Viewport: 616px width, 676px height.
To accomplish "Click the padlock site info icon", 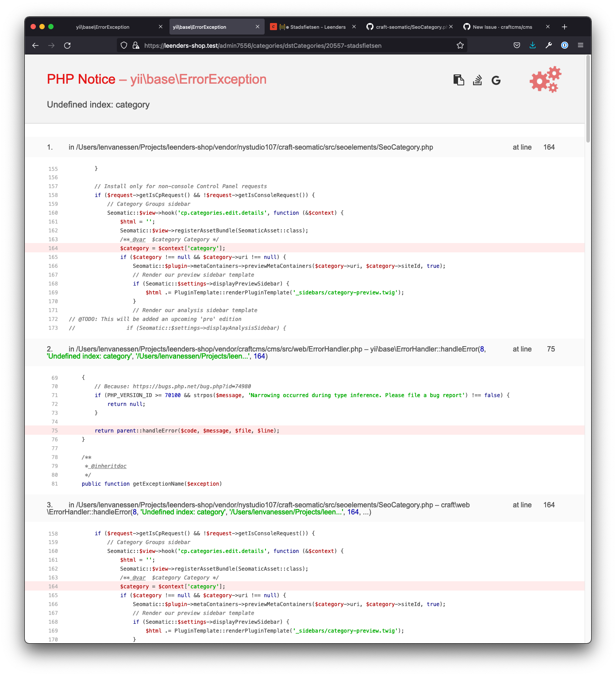I will tap(136, 45).
